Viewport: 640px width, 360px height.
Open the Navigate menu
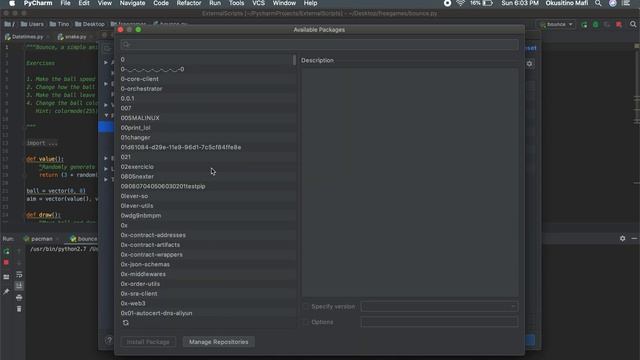click(132, 3)
